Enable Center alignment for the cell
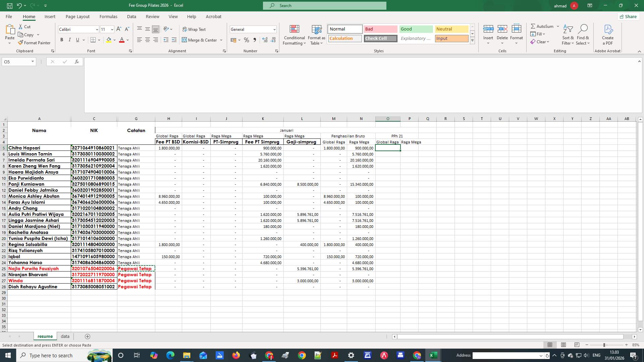 [x=147, y=40]
